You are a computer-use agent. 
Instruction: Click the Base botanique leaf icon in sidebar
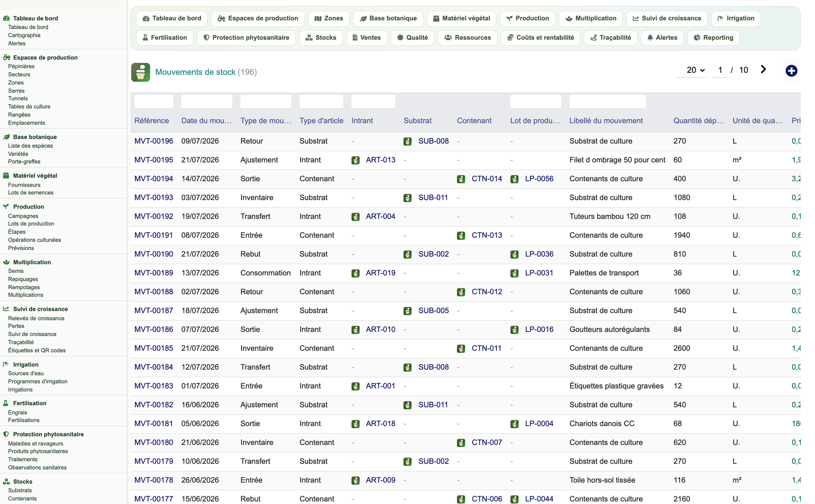click(6, 137)
